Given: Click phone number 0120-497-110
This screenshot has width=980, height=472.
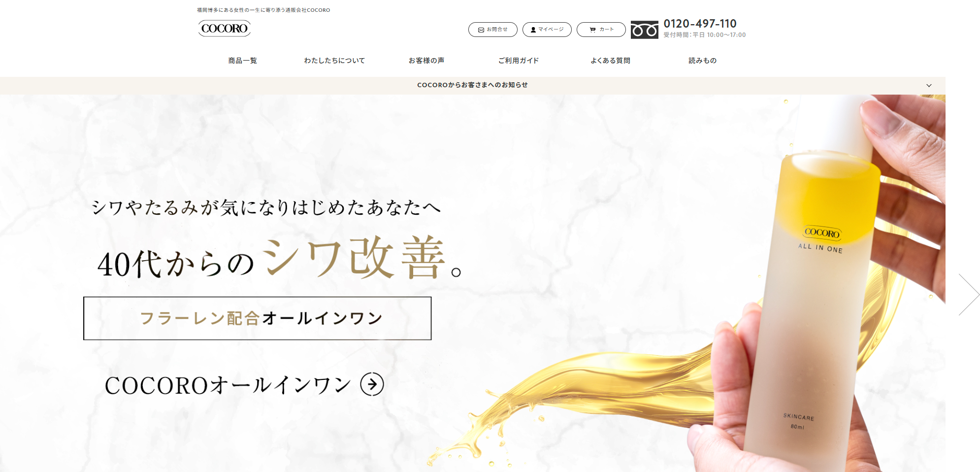Looking at the screenshot, I should [x=700, y=24].
